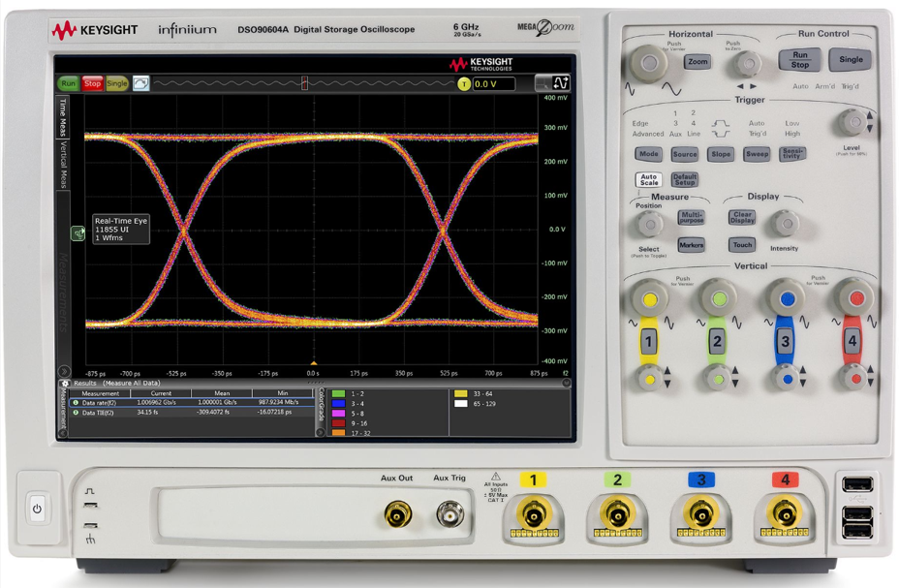Switch to the Time Meas tab
This screenshot has height=588, width=899.
point(64,116)
